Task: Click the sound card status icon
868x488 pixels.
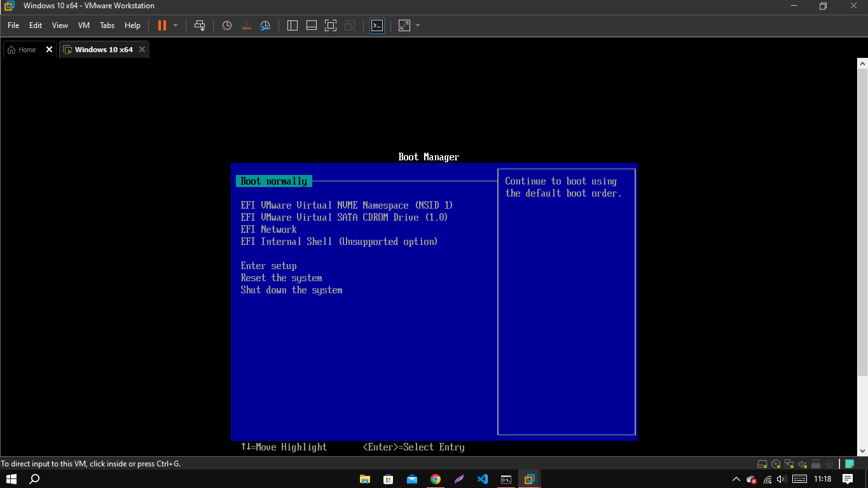Action: [x=803, y=464]
